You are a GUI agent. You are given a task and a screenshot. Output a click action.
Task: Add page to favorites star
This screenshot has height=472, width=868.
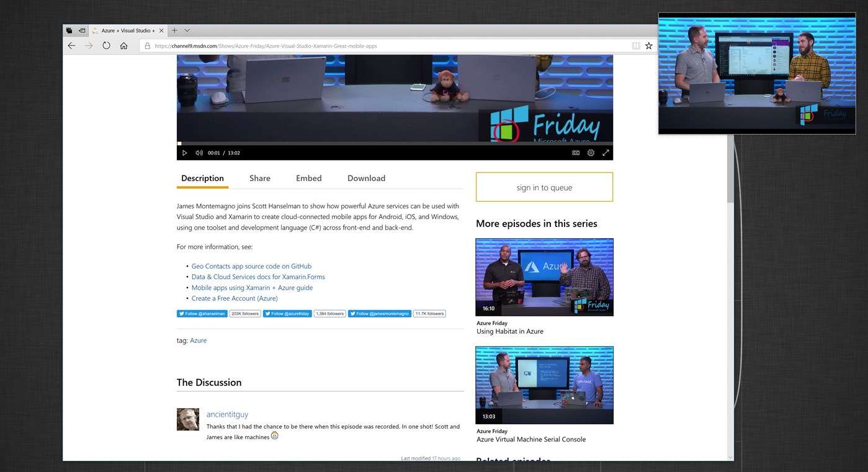pos(649,46)
